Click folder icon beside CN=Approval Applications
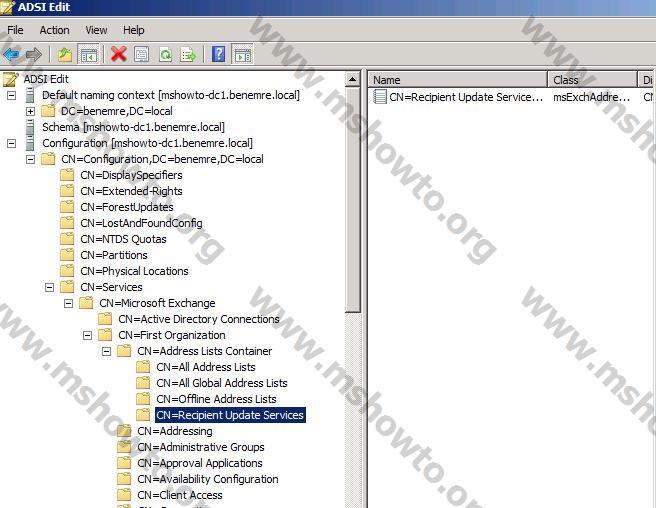This screenshot has height=508, width=656. pyautogui.click(x=124, y=463)
